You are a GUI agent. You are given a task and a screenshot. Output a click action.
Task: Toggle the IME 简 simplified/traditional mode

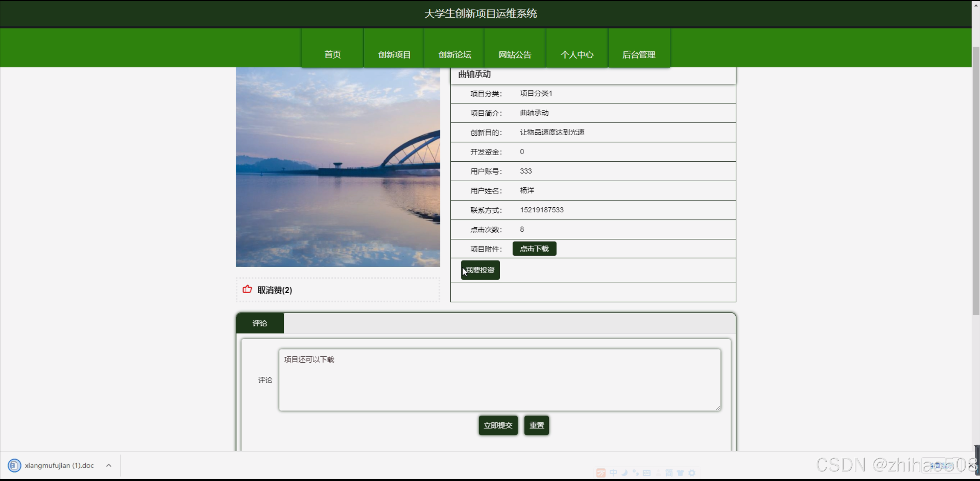point(669,473)
